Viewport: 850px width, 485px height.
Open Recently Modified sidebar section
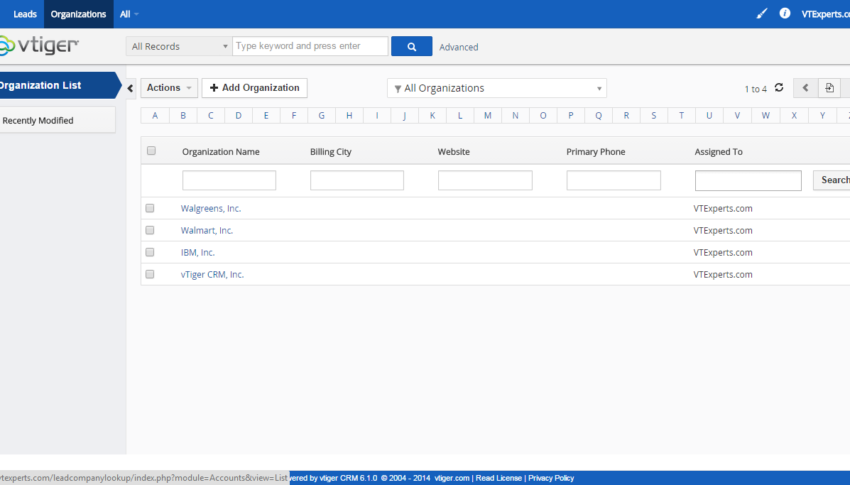[x=57, y=120]
